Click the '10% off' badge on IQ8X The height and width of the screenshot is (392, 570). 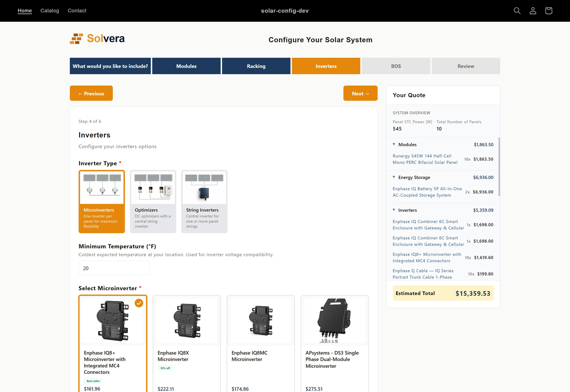point(165,368)
